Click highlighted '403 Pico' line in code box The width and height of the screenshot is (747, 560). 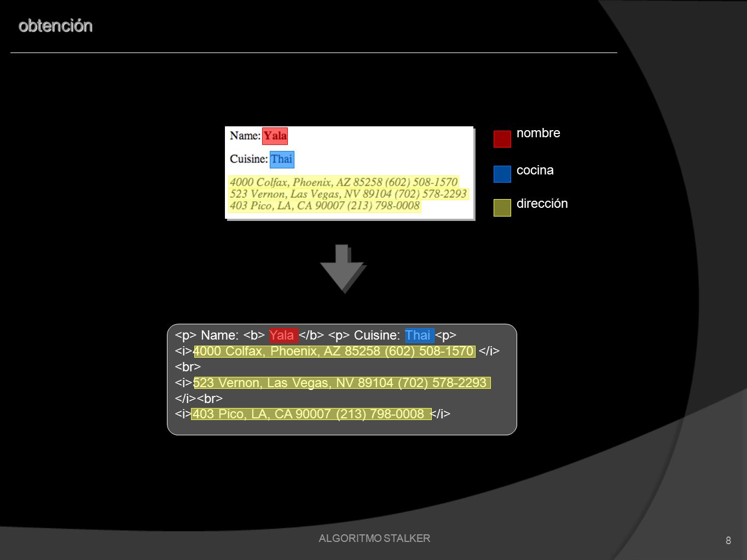[x=311, y=414]
